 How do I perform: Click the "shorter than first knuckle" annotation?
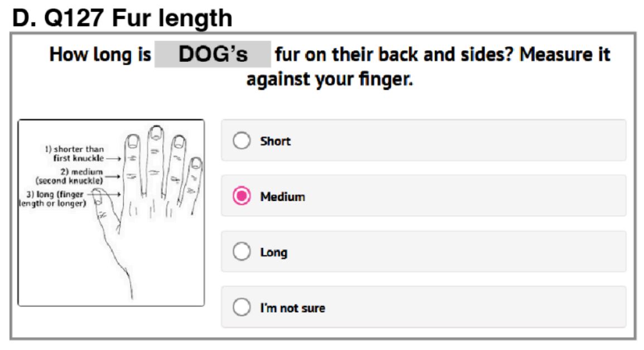(x=74, y=153)
